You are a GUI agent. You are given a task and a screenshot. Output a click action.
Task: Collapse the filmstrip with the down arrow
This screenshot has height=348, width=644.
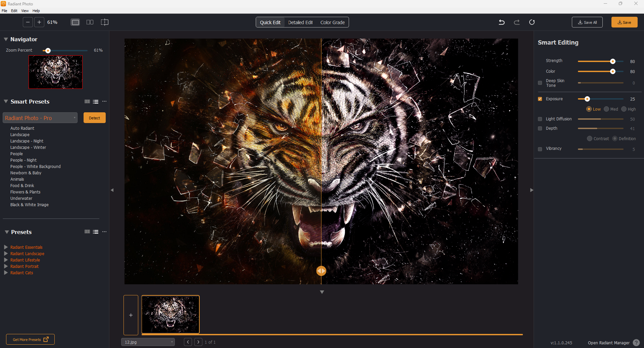point(322,292)
